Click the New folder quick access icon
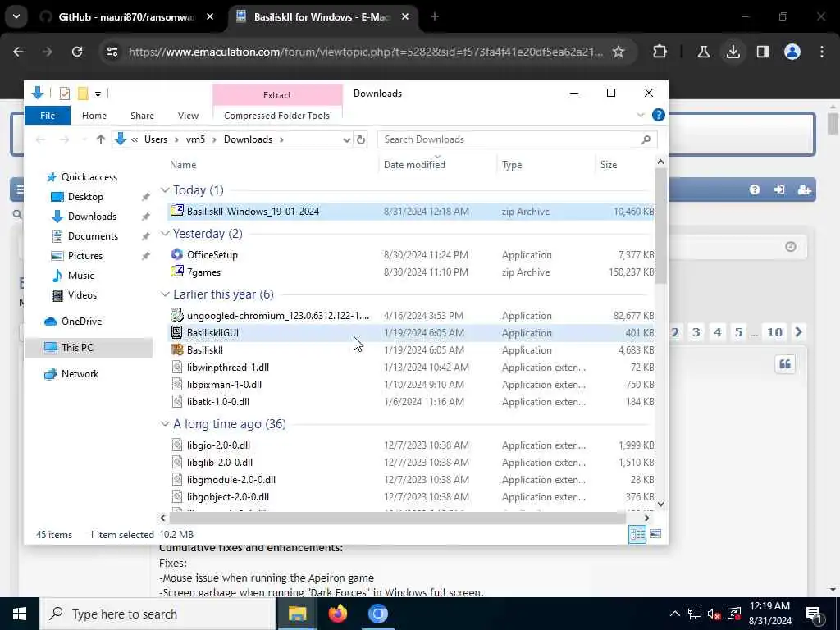Image resolution: width=840 pixels, height=630 pixels. coord(83,94)
